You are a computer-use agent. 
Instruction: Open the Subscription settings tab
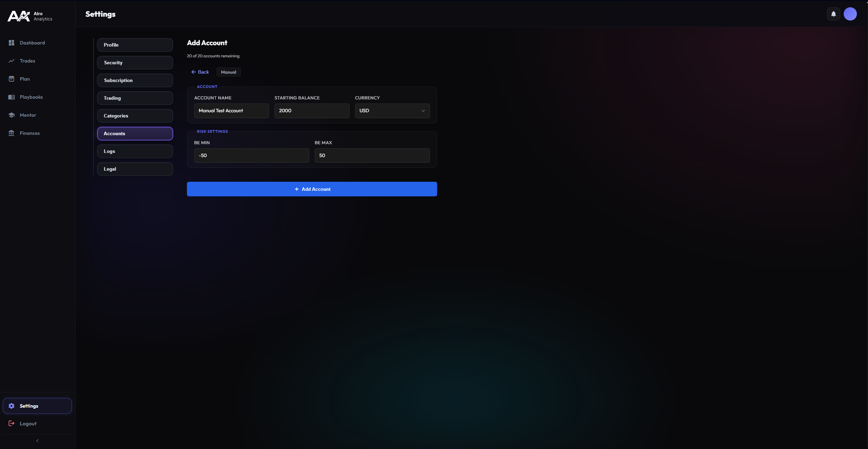(135, 80)
